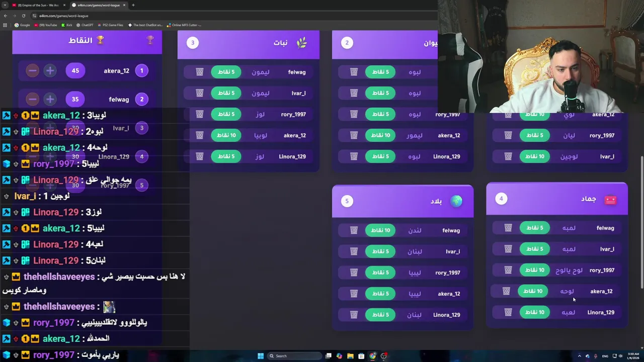Delete Ivar_i's لمبه answer in the جماد card
The width and height of the screenshot is (644, 362).
[x=508, y=249]
